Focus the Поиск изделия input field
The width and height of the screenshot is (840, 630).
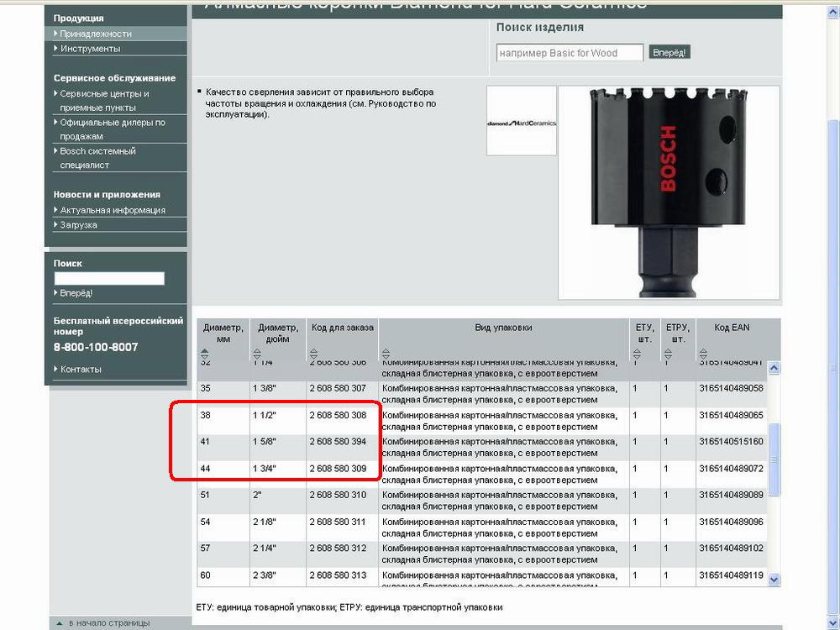pos(570,53)
